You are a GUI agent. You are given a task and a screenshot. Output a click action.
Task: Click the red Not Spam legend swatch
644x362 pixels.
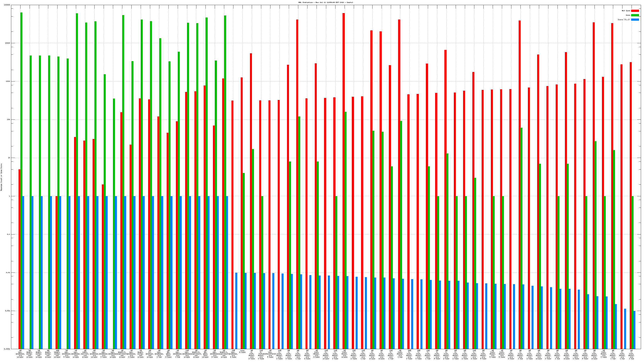(635, 11)
